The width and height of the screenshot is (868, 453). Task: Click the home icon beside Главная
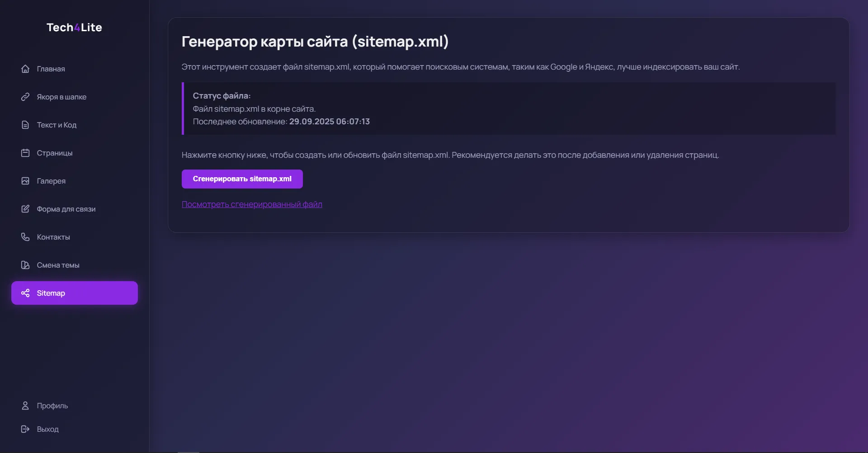click(x=25, y=69)
